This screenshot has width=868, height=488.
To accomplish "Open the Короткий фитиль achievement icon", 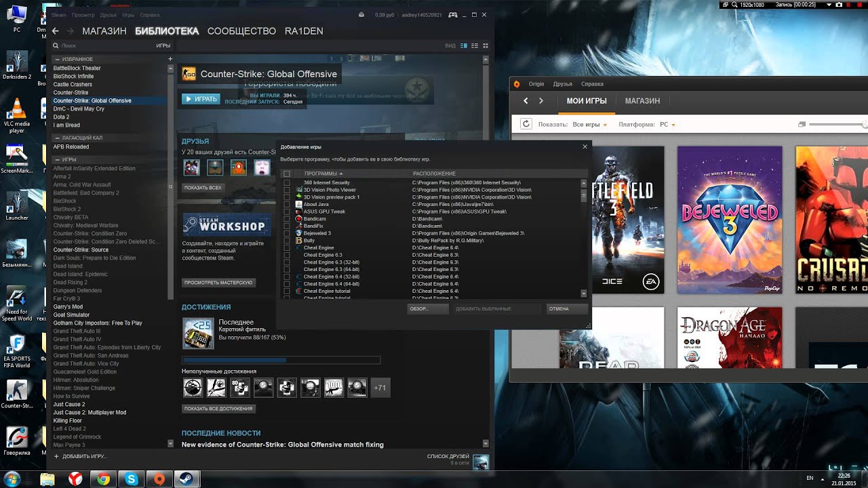I will [198, 333].
